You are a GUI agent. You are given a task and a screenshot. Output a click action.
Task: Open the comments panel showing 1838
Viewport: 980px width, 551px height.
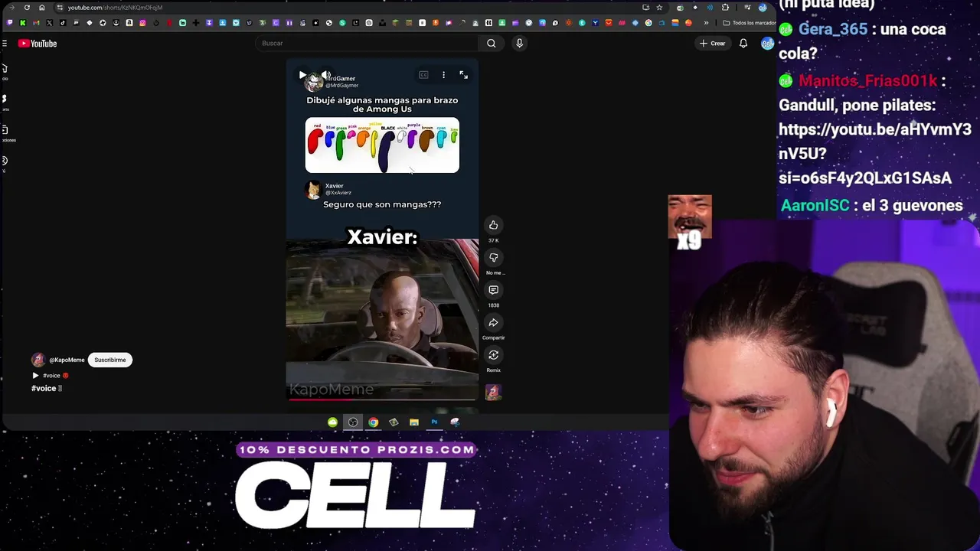point(493,290)
